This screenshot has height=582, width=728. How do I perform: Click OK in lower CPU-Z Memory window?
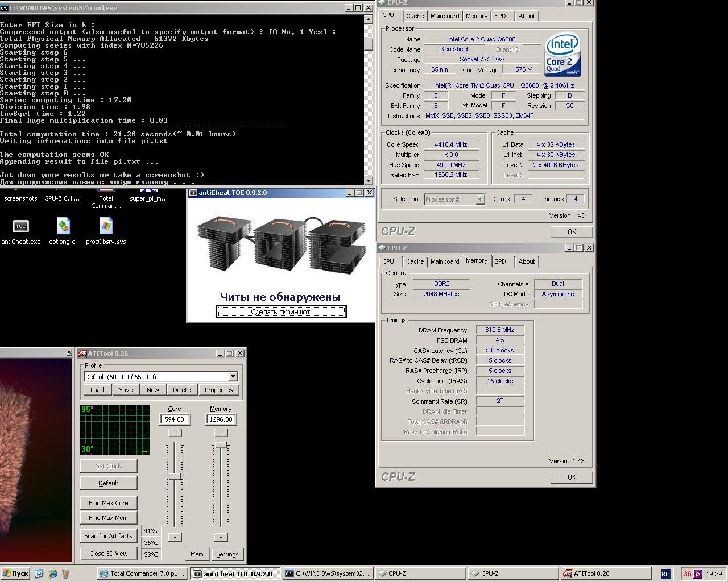[x=572, y=477]
